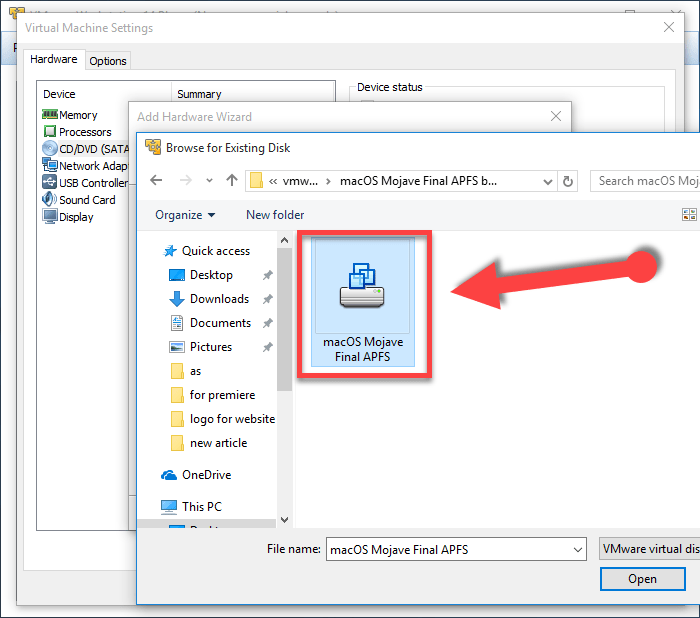The image size is (700, 618).
Task: Expand the Organize dropdown menu
Action: tap(185, 215)
